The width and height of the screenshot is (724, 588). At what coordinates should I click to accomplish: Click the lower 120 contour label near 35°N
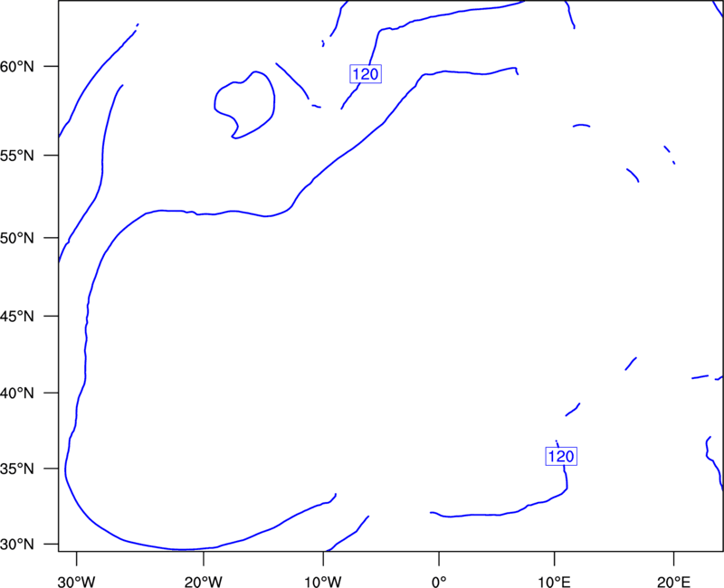tap(561, 456)
